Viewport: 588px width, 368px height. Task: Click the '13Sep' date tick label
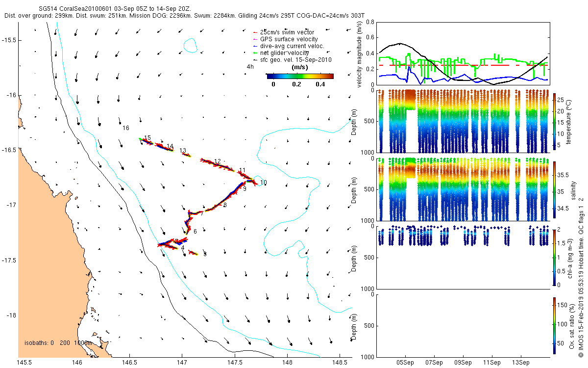(520, 363)
